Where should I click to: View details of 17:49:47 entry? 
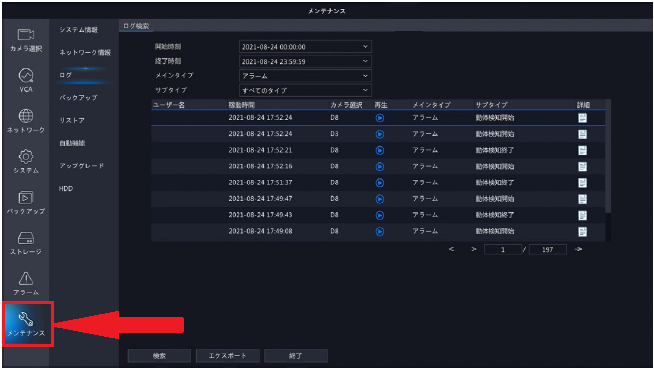[x=583, y=199]
